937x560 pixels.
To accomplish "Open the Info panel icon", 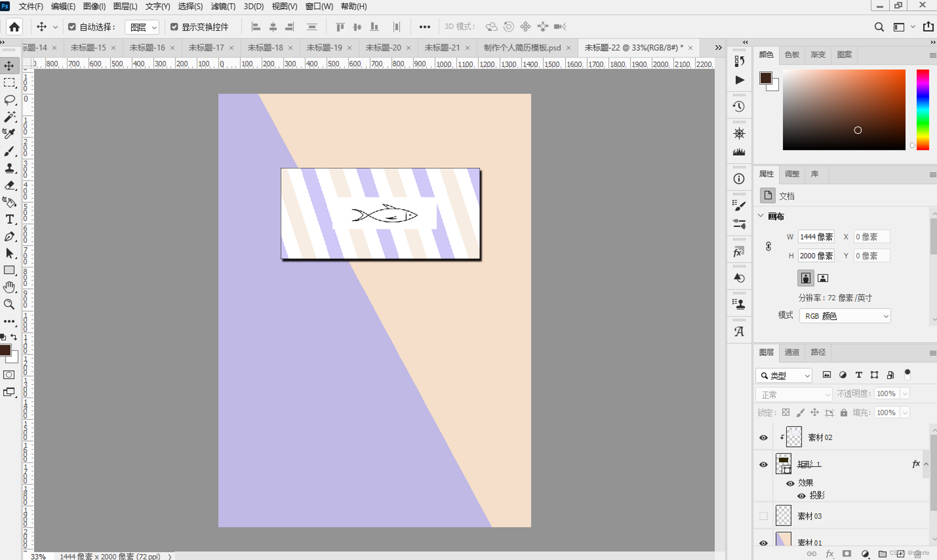I will click(x=739, y=179).
